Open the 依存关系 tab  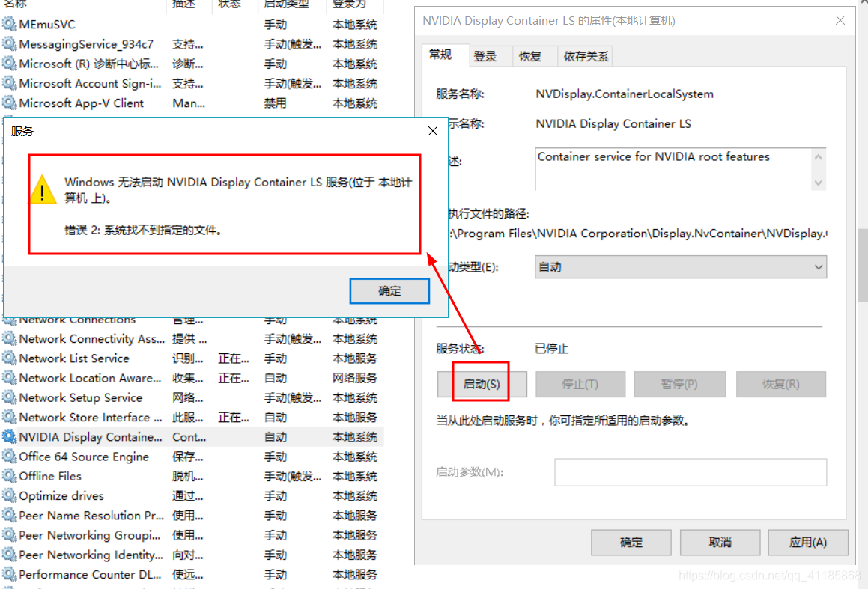coord(586,56)
